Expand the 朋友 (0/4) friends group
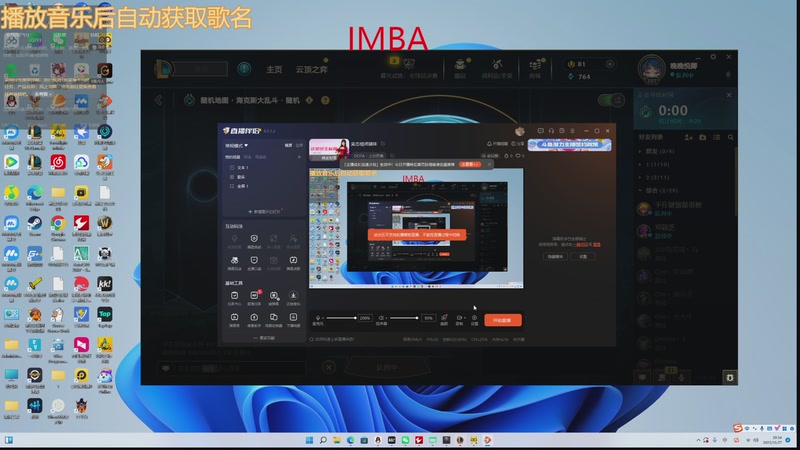The image size is (800, 450). click(x=657, y=152)
